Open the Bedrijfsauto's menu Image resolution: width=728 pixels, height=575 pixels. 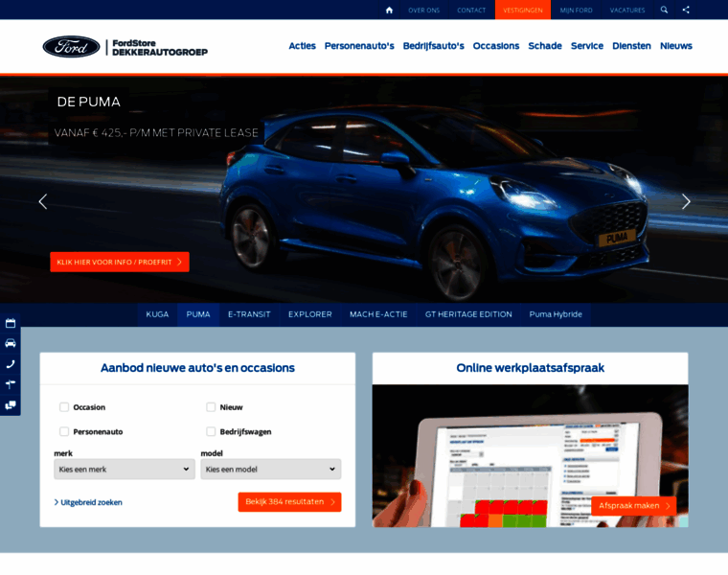[x=434, y=46]
